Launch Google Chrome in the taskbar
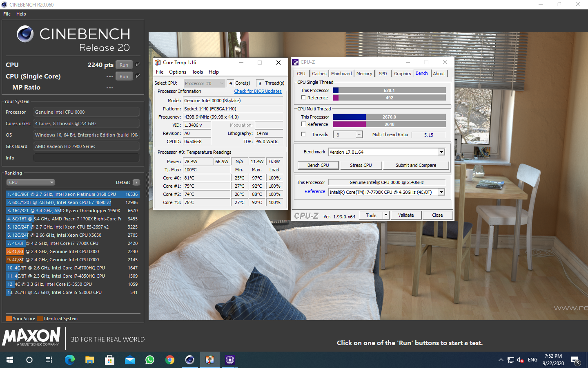The image size is (588, 368). (170, 360)
